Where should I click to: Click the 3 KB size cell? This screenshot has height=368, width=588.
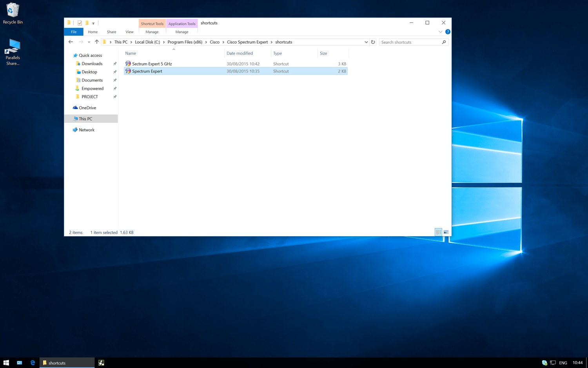[x=342, y=64]
